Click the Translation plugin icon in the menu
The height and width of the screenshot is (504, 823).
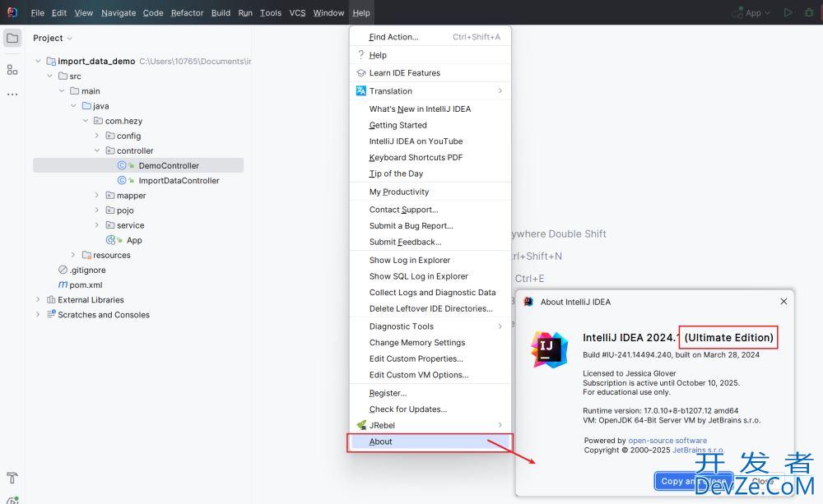pyautogui.click(x=361, y=90)
